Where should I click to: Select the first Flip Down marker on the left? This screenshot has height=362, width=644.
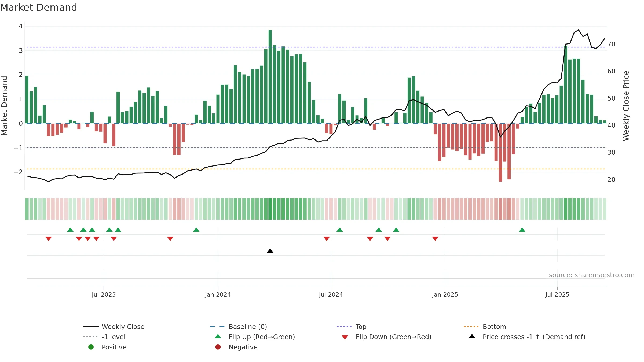point(49,239)
